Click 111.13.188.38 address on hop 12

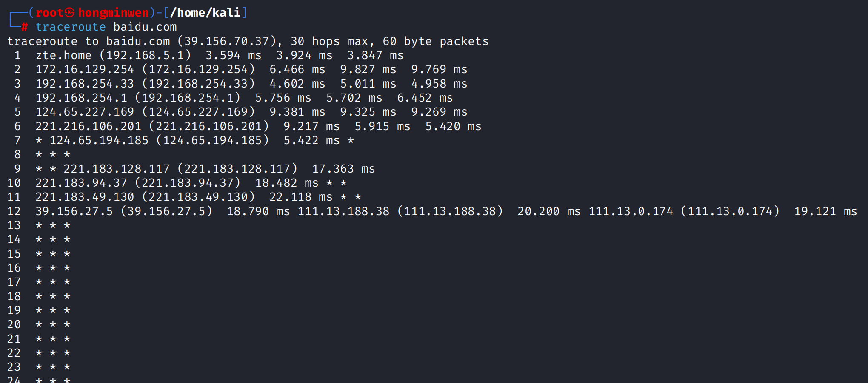click(343, 211)
